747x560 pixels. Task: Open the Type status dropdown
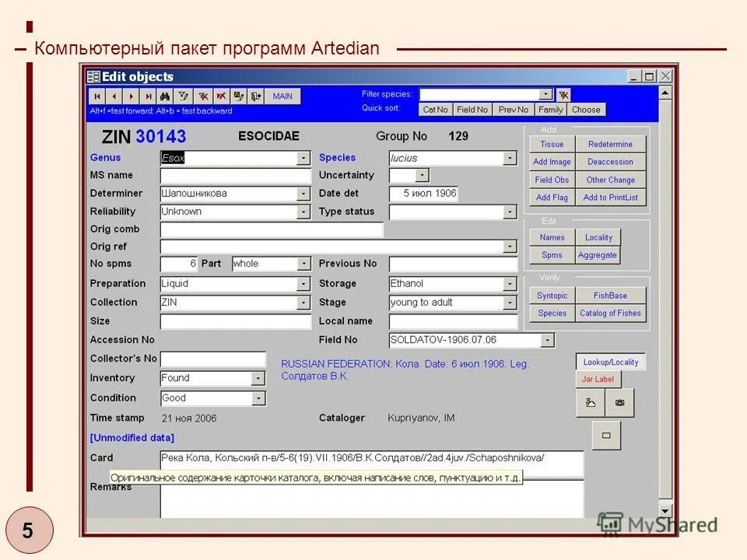click(x=510, y=212)
